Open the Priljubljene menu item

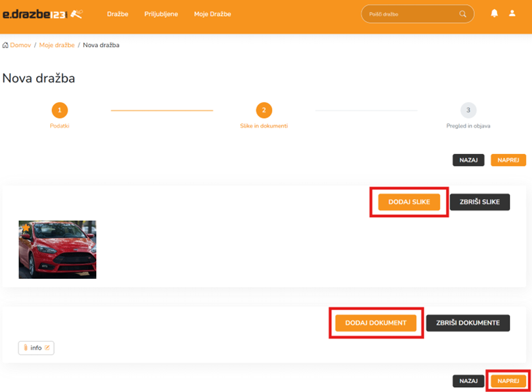point(161,14)
